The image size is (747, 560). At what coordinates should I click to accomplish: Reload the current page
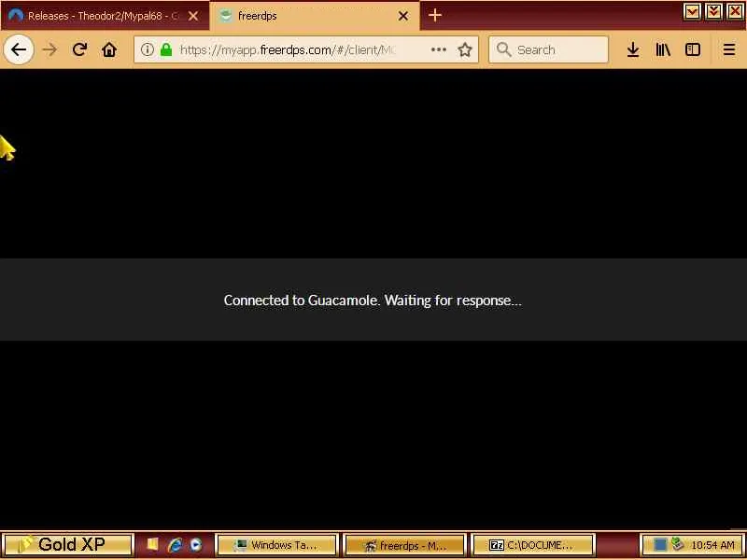pos(79,49)
